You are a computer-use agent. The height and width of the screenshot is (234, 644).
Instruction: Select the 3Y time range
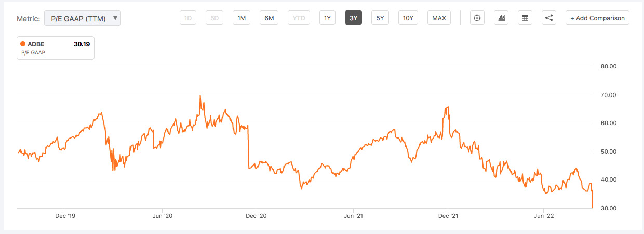tap(353, 18)
